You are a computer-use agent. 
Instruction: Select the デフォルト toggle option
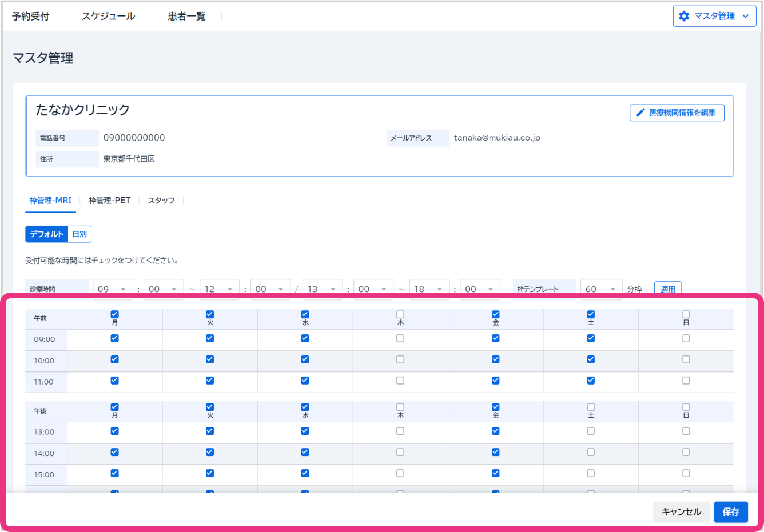click(x=47, y=234)
